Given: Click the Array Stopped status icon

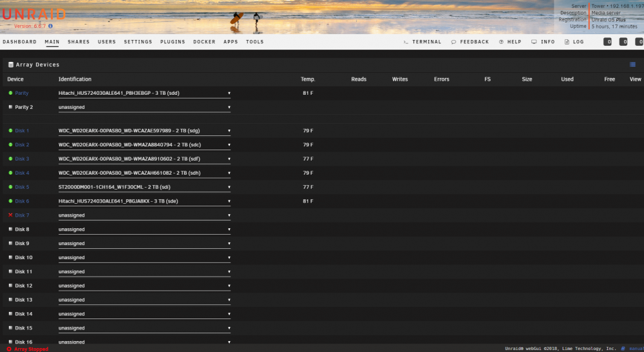Looking at the screenshot, I should point(9,349).
